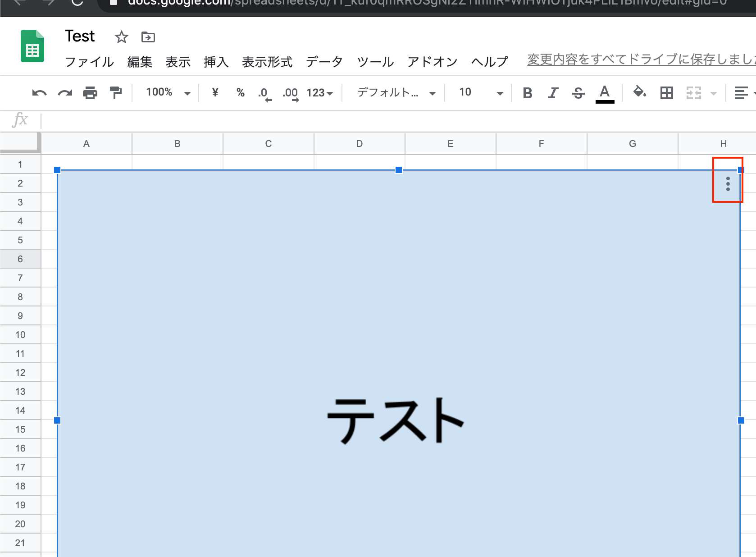This screenshot has height=557, width=756.
Task: Open the default font dropdown
Action: 396,92
